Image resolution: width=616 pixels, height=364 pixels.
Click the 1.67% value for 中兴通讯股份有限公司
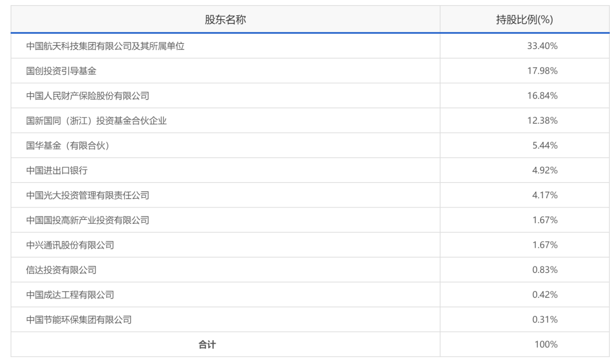click(545, 246)
